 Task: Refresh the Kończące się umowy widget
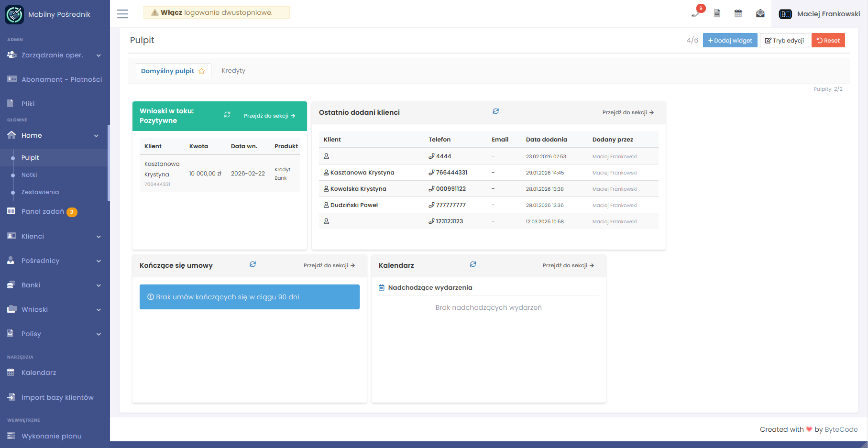[x=253, y=264]
